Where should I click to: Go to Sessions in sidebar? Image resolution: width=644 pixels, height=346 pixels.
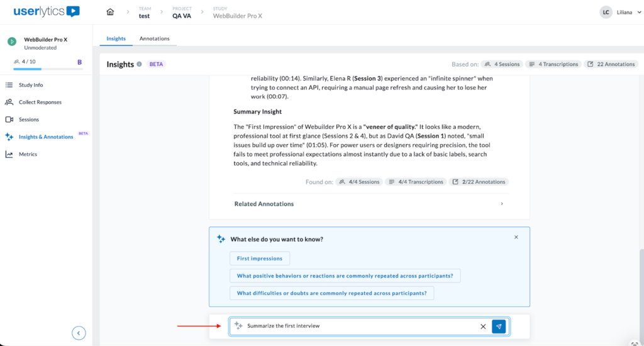pyautogui.click(x=29, y=120)
